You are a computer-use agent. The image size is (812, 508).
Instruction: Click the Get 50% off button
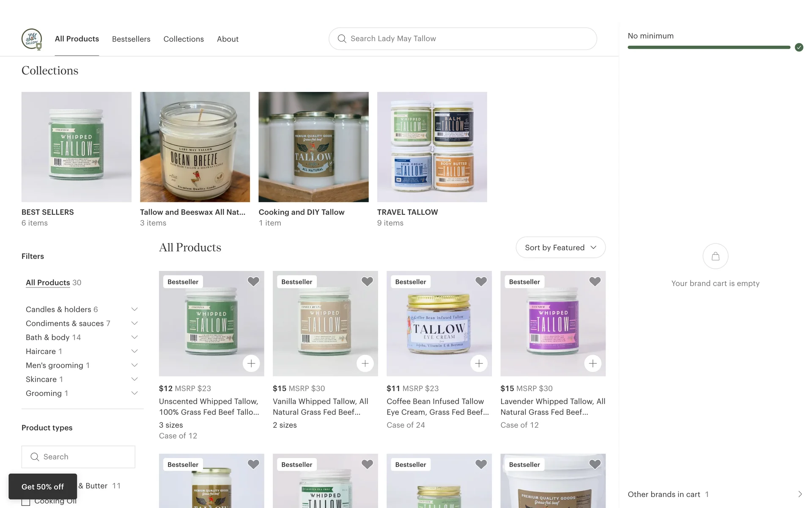coord(43,486)
